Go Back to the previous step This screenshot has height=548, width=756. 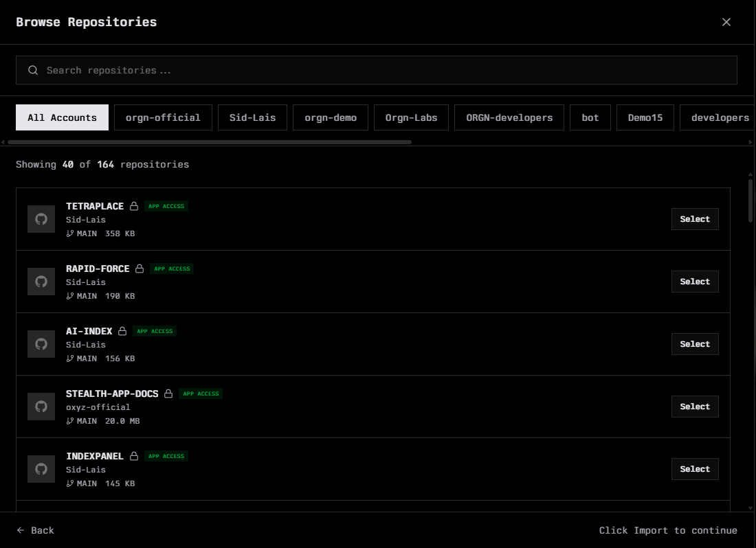point(36,530)
